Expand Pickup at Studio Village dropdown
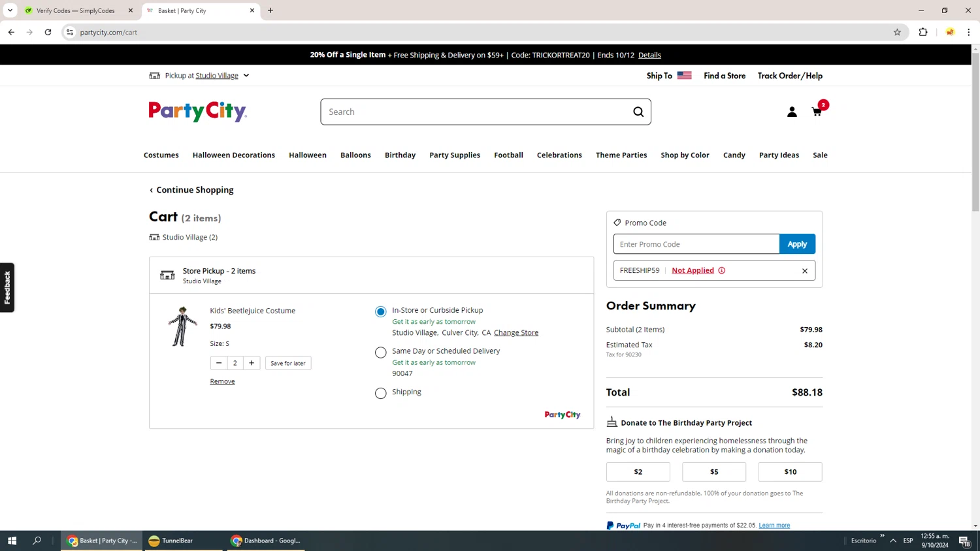The height and width of the screenshot is (551, 980). point(246,76)
